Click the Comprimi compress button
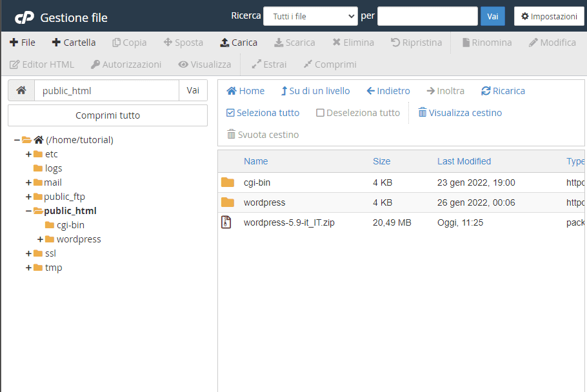The image size is (587, 392). (330, 64)
